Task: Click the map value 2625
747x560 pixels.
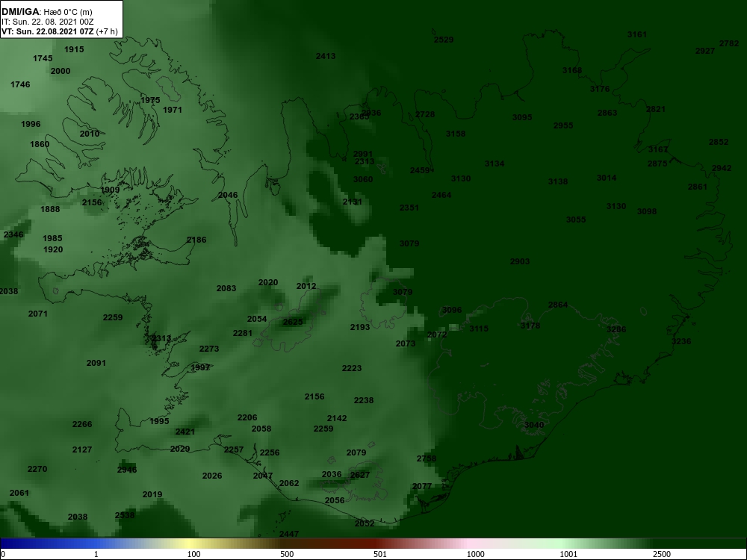Action: 293,323
